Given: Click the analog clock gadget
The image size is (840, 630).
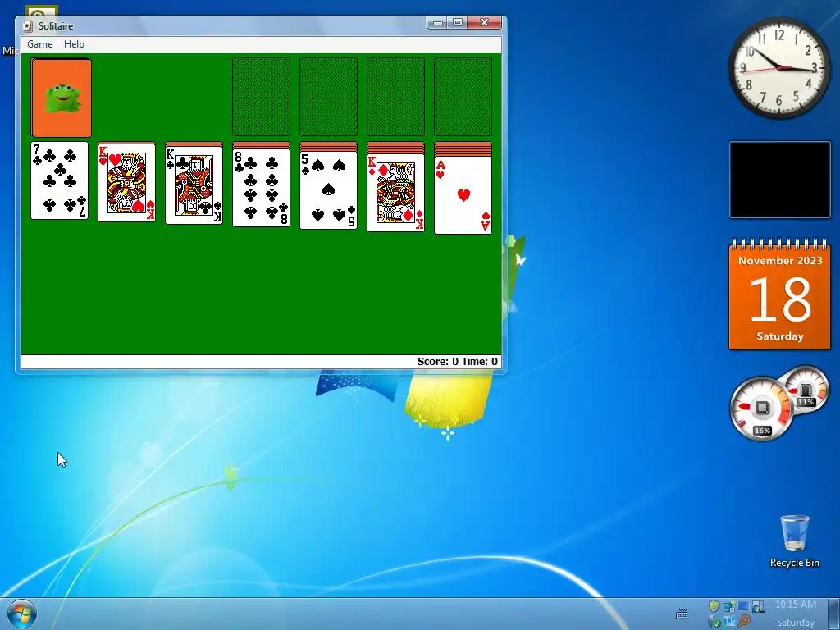Looking at the screenshot, I should [779, 67].
